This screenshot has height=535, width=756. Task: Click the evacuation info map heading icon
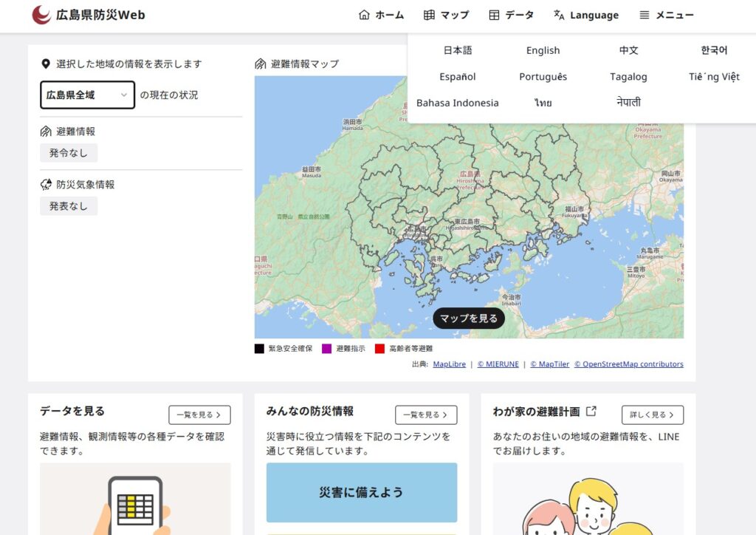pos(260,64)
